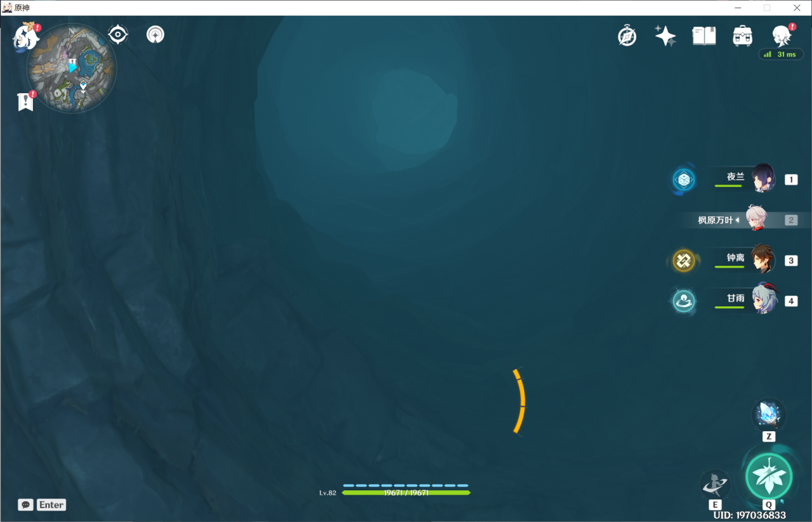Open chat speech bubble icon

(25, 505)
